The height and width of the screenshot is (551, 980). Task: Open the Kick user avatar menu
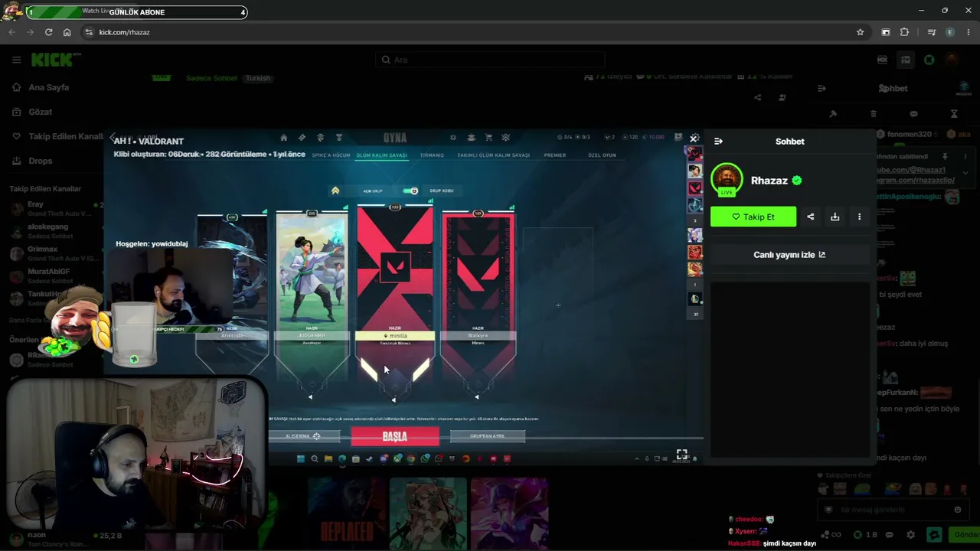pos(952,60)
